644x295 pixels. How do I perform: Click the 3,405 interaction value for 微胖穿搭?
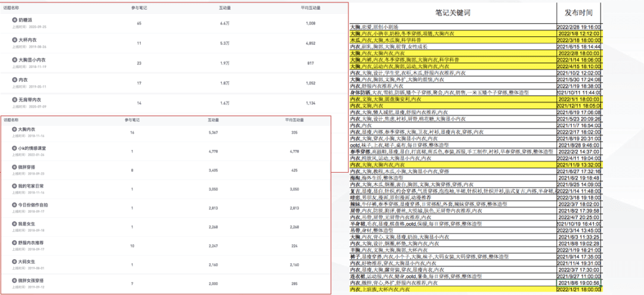[x=213, y=170]
